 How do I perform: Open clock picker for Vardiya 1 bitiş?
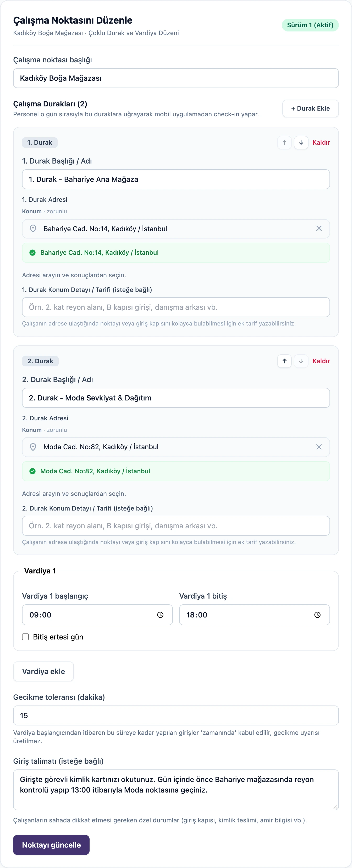tap(317, 615)
